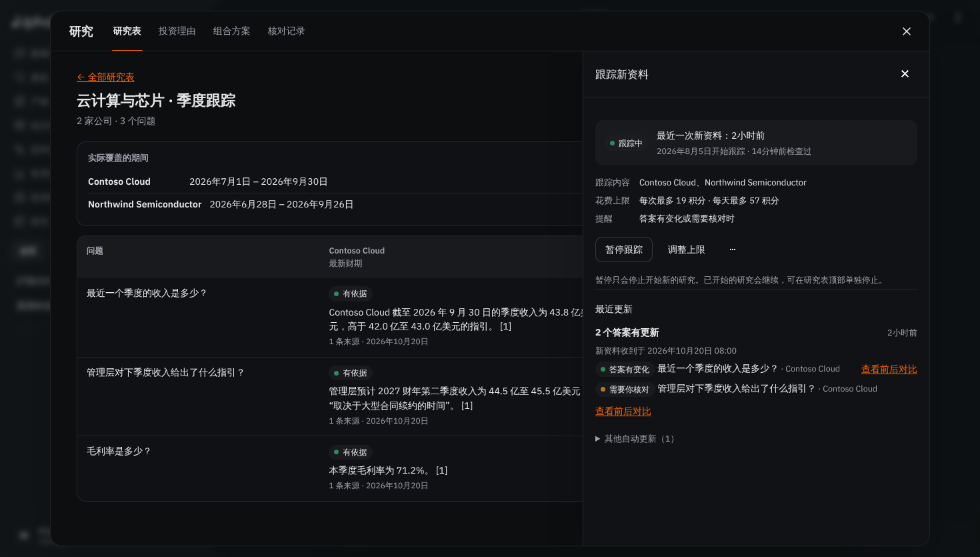Open the three-dot more options menu
980x557 pixels.
[733, 249]
